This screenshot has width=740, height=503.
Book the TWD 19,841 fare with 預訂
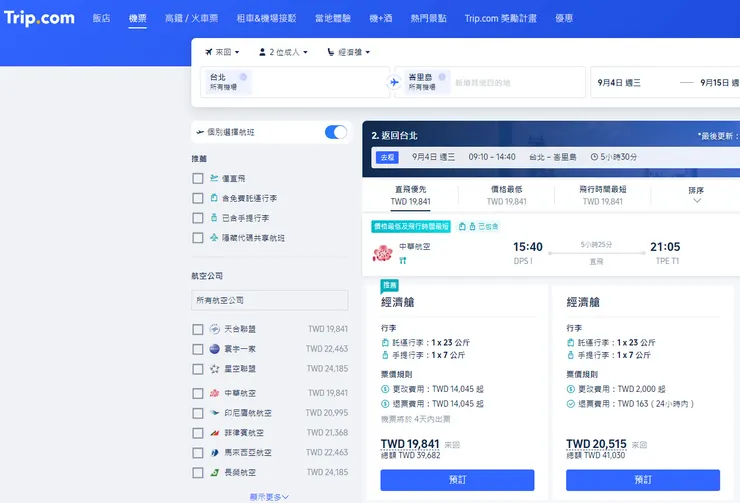[x=457, y=480]
